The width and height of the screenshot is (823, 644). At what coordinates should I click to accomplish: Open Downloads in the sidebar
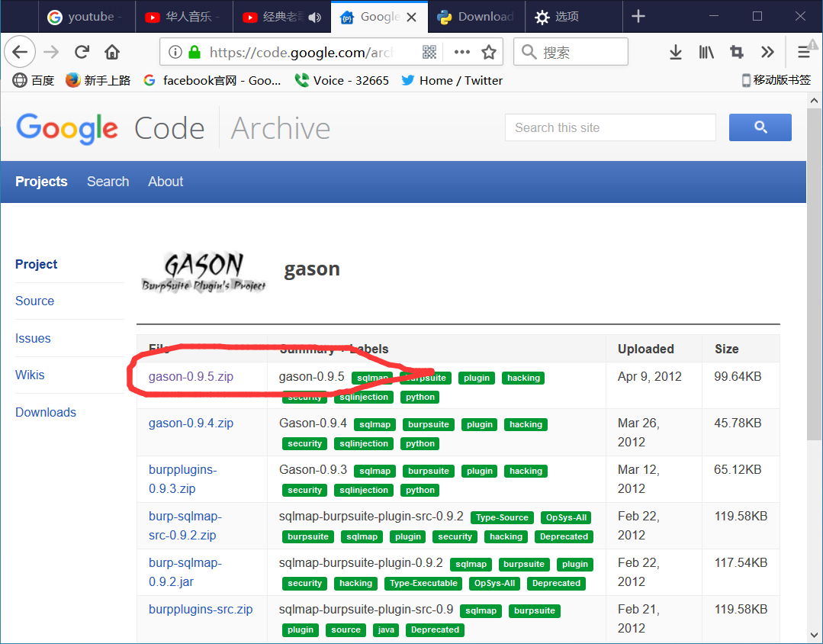pos(46,412)
